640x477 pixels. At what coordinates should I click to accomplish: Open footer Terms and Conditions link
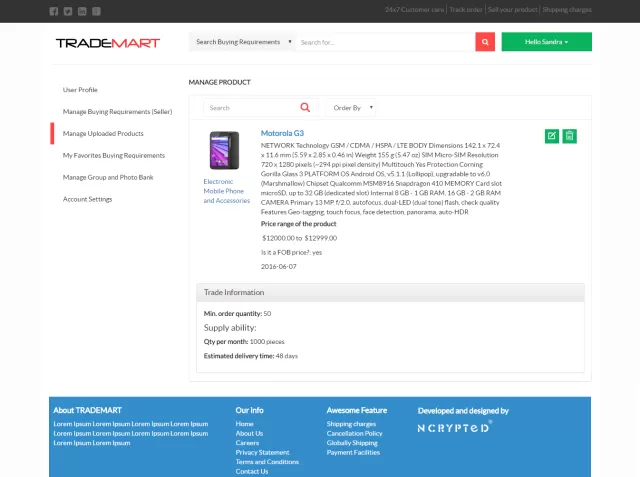coord(267,462)
